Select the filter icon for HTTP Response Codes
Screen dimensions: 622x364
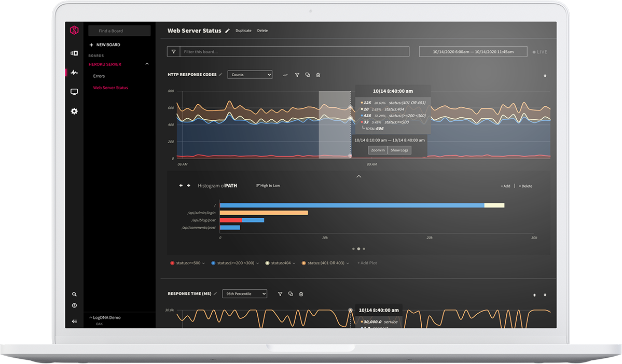(x=297, y=75)
